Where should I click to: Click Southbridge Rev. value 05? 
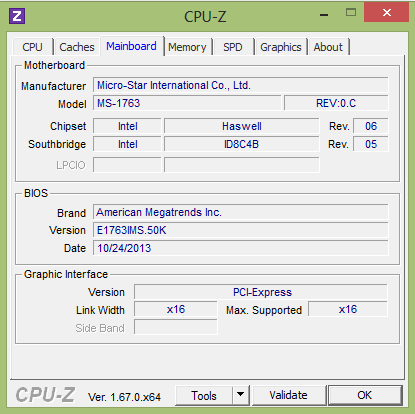coord(371,144)
